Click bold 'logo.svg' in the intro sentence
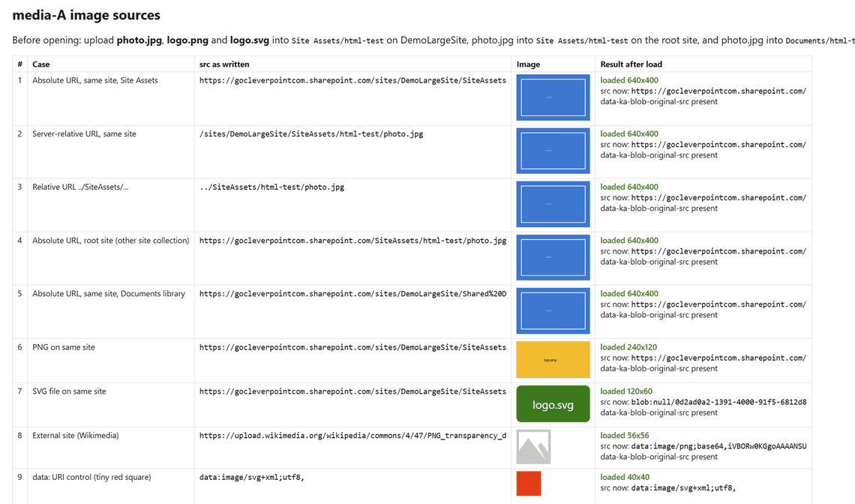The height and width of the screenshot is (504, 855). coord(249,40)
